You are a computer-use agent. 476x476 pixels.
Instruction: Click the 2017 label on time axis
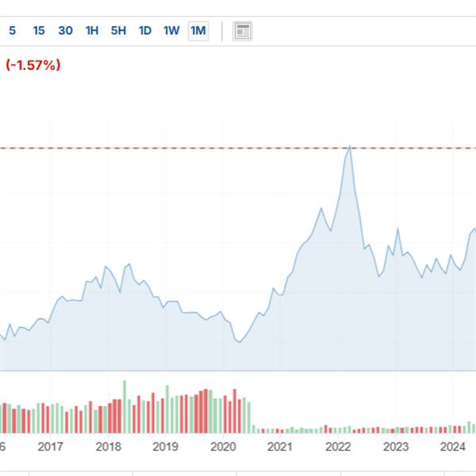(50, 447)
